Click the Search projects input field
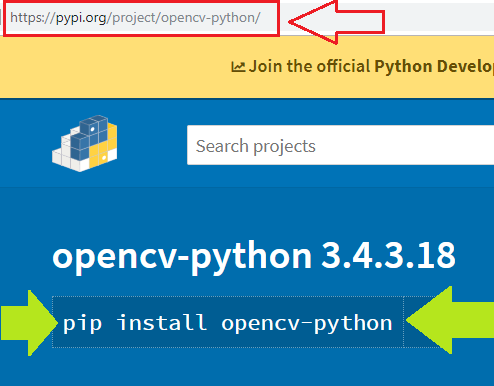 point(340,145)
